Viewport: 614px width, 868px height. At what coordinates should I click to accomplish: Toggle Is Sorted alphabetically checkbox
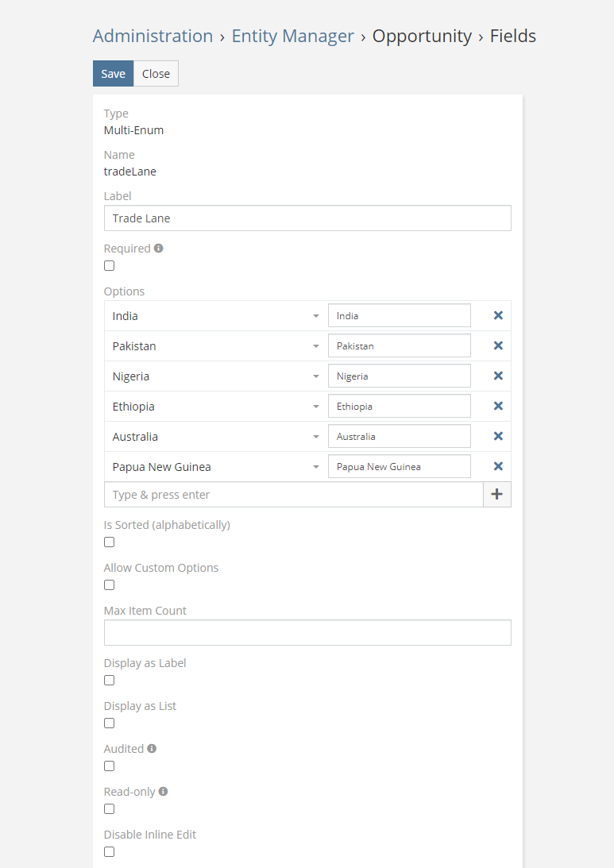pos(110,542)
